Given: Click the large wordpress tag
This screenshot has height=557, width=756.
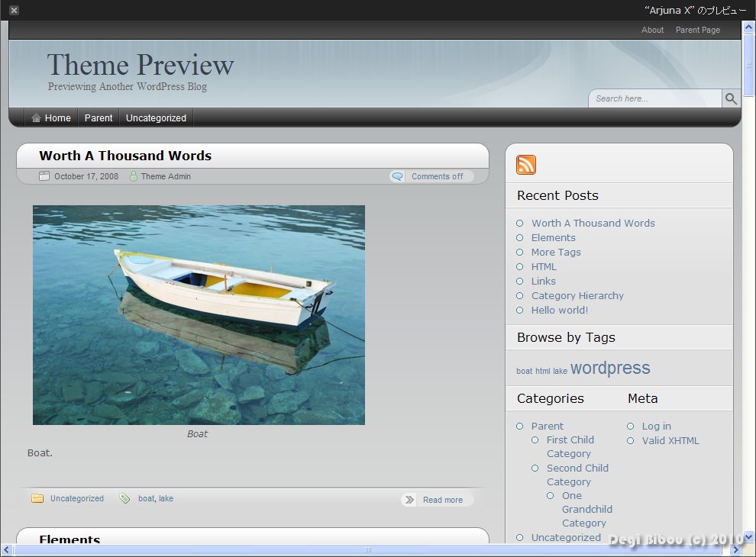Looking at the screenshot, I should [610, 368].
